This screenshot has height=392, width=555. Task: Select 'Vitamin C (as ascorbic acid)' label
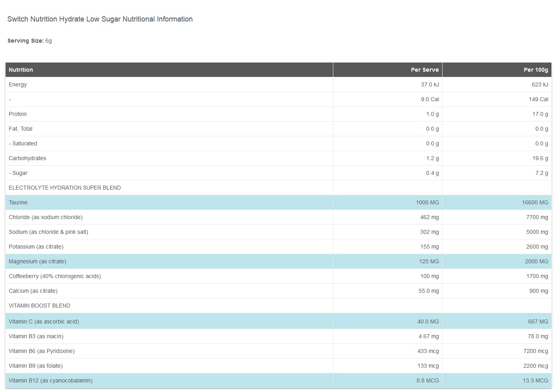[44, 321]
